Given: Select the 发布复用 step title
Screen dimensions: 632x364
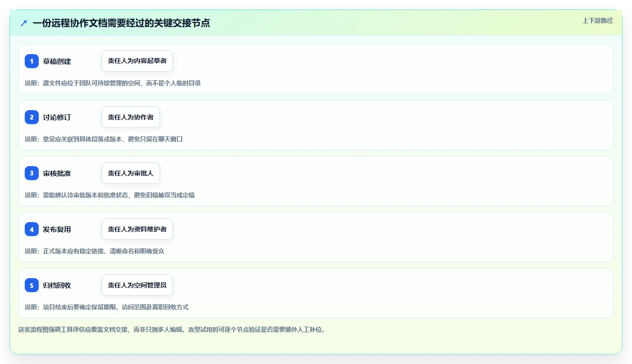Looking at the screenshot, I should pos(57,229).
